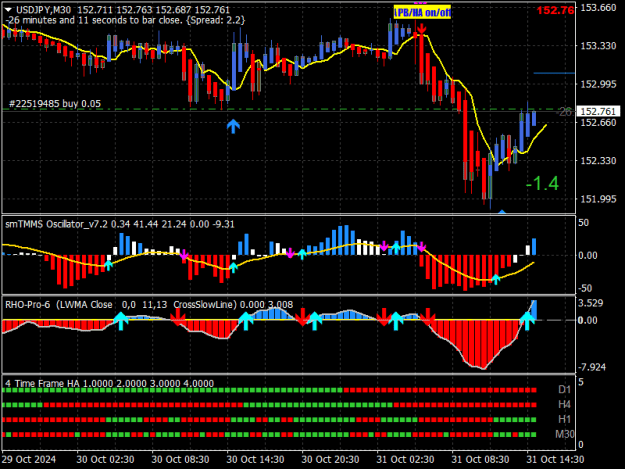Viewport: 625px width, 469px height.
Task: Click the 29 Oct 2024 date label
Action: [29, 459]
